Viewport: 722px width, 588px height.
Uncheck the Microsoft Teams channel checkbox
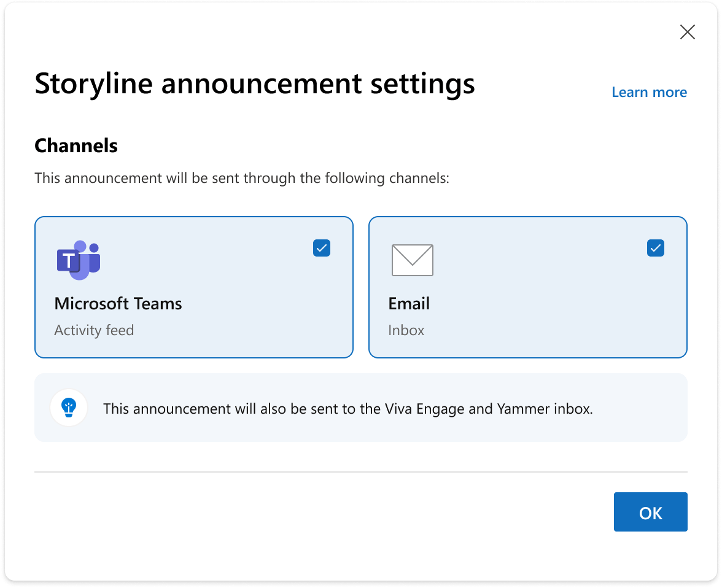pos(322,248)
